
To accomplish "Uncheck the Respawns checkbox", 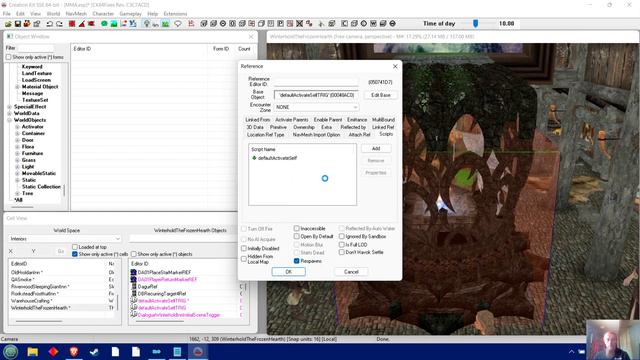I will pos(297,261).
